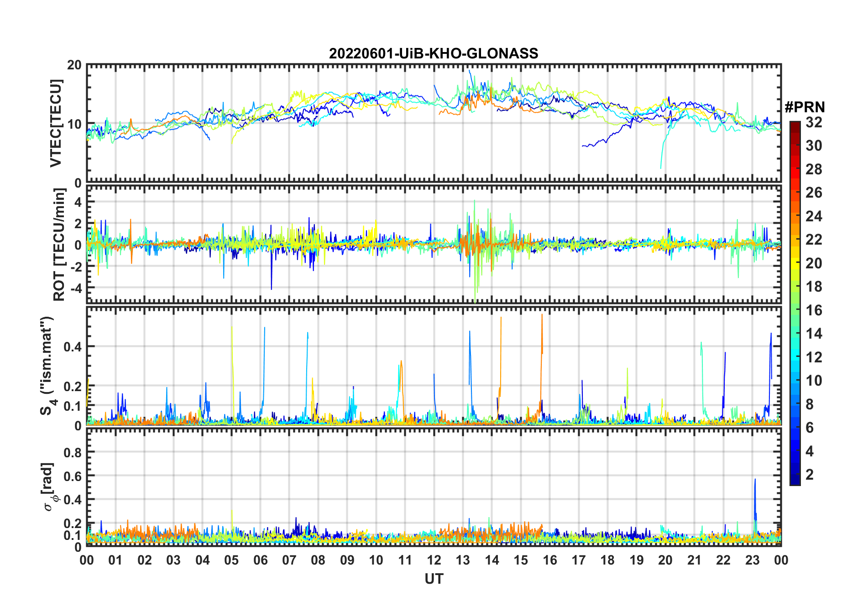Click the S4 scintillation plot panel
This screenshot has width=868, height=607.
(434, 366)
